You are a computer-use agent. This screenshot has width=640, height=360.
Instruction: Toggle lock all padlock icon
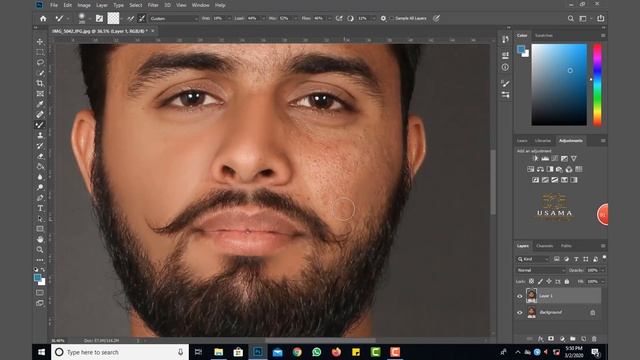coord(567,281)
